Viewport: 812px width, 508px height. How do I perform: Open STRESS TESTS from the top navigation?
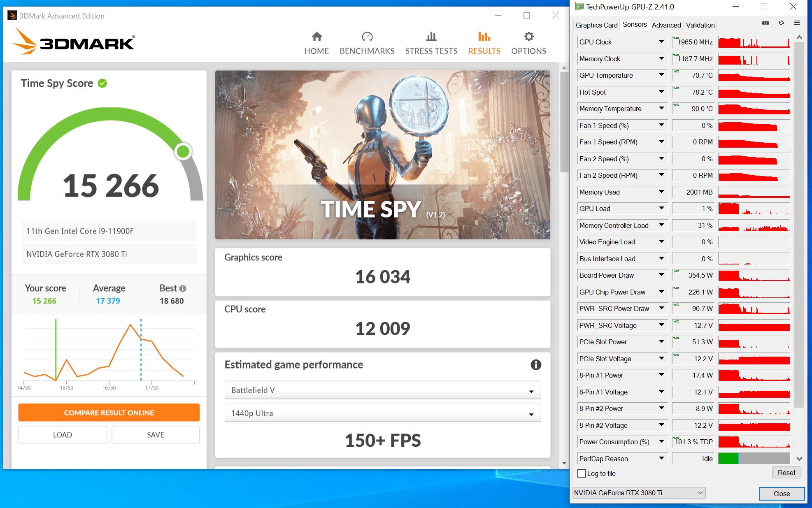coord(431,43)
